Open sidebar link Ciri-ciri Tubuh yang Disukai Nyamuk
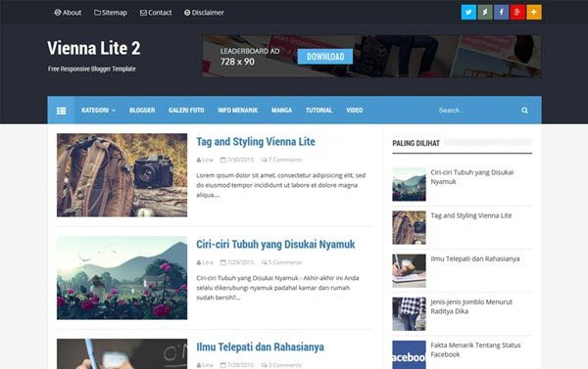 tap(471, 177)
